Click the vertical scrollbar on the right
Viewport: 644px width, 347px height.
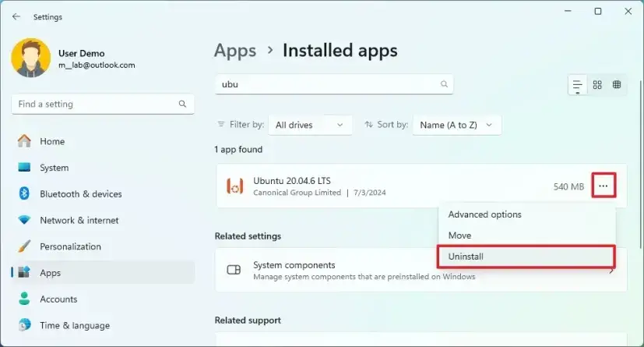pyautogui.click(x=640, y=165)
